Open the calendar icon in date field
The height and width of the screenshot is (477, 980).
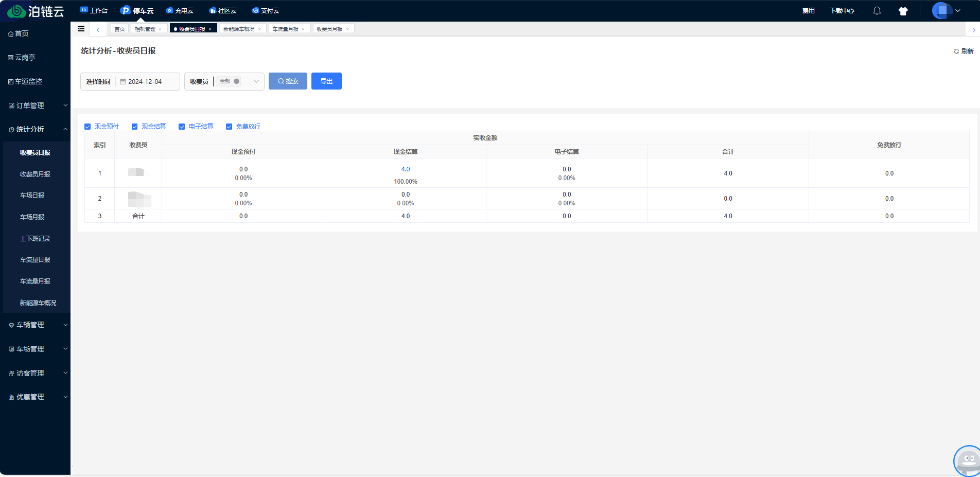click(x=123, y=82)
